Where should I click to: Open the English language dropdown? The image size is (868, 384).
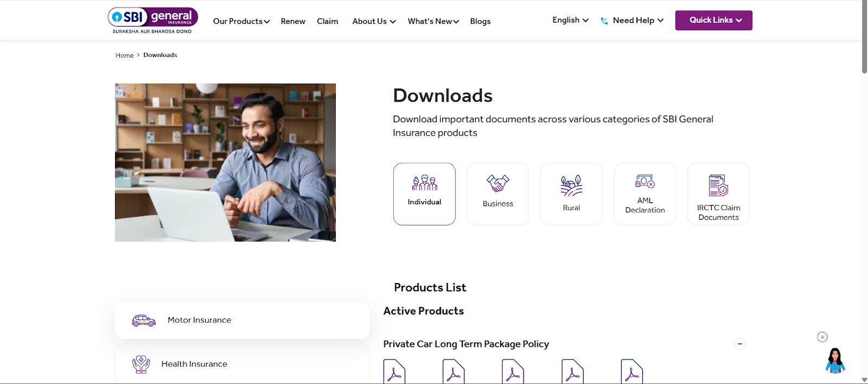coord(570,20)
